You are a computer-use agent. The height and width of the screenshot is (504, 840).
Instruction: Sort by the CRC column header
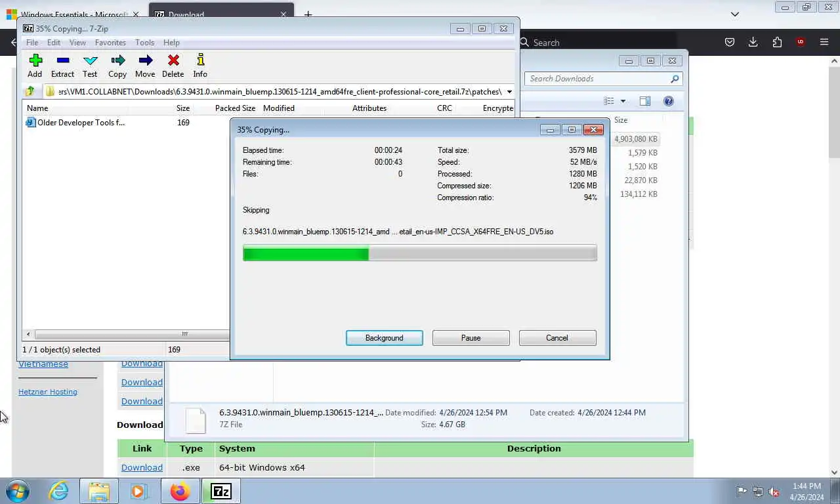pos(444,108)
